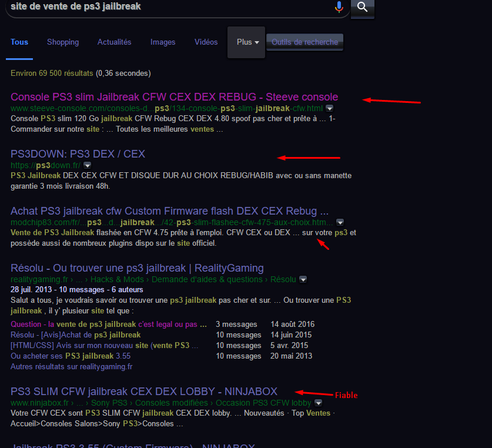Expand the Plus dropdown menu
492x448 pixels.
click(246, 42)
